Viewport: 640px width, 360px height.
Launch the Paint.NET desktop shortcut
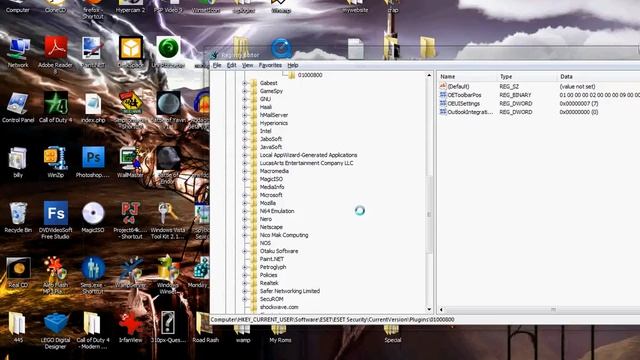coord(92,49)
